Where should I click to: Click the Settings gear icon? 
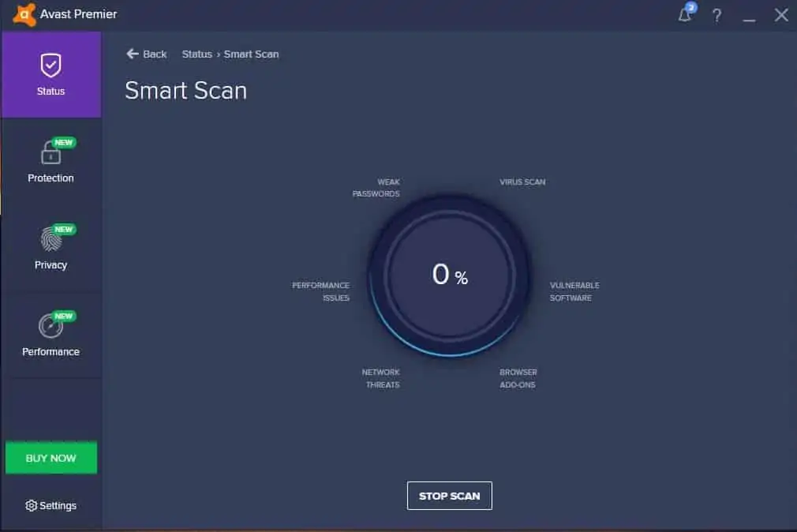tap(32, 505)
